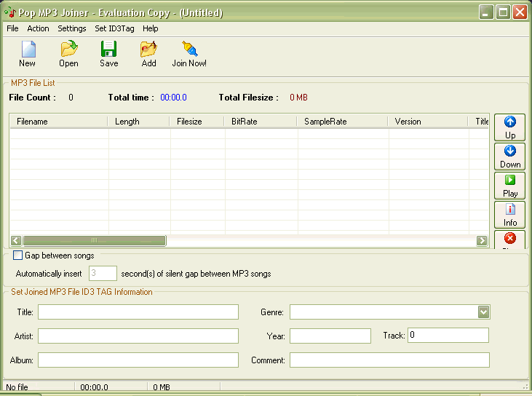Move selected file Up
532x396 pixels.
click(509, 127)
